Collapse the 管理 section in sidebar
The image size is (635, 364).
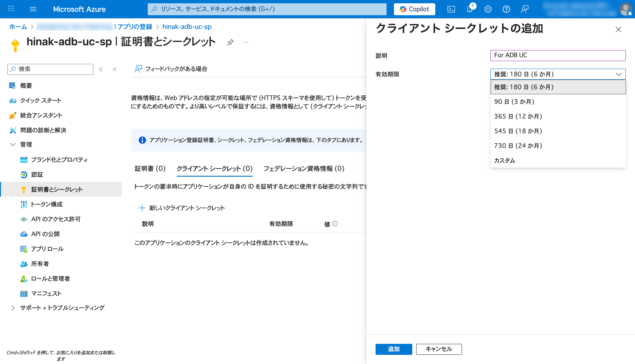[13, 145]
